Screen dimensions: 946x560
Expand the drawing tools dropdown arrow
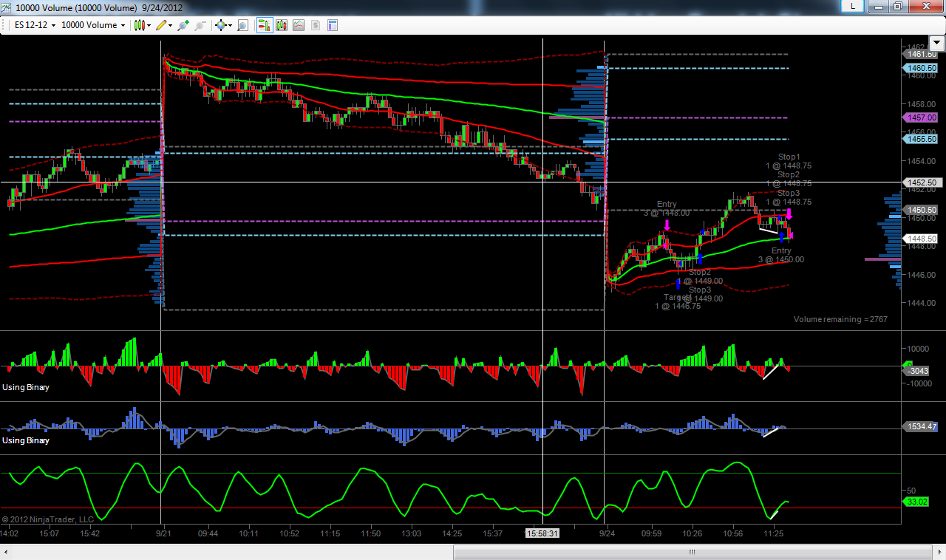[171, 25]
